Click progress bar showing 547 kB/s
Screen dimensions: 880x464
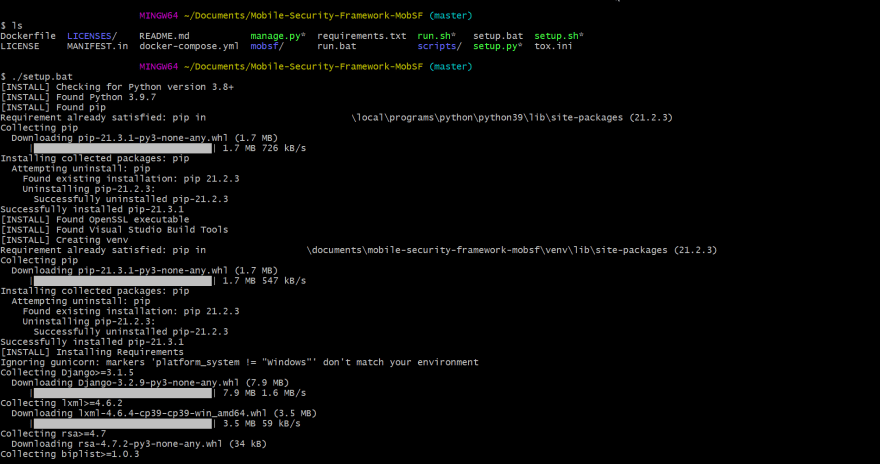coord(123,281)
